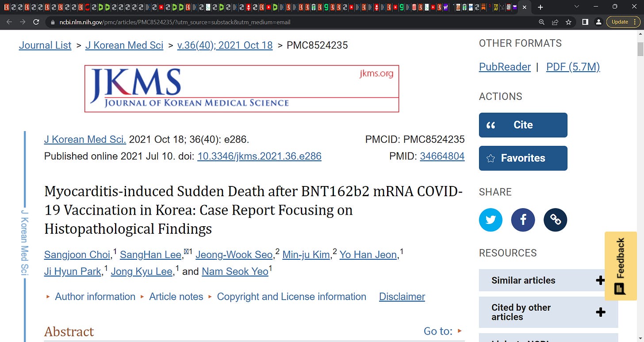Click the Update button in Chrome toolbar
The height and width of the screenshot is (342, 644).
click(x=620, y=22)
